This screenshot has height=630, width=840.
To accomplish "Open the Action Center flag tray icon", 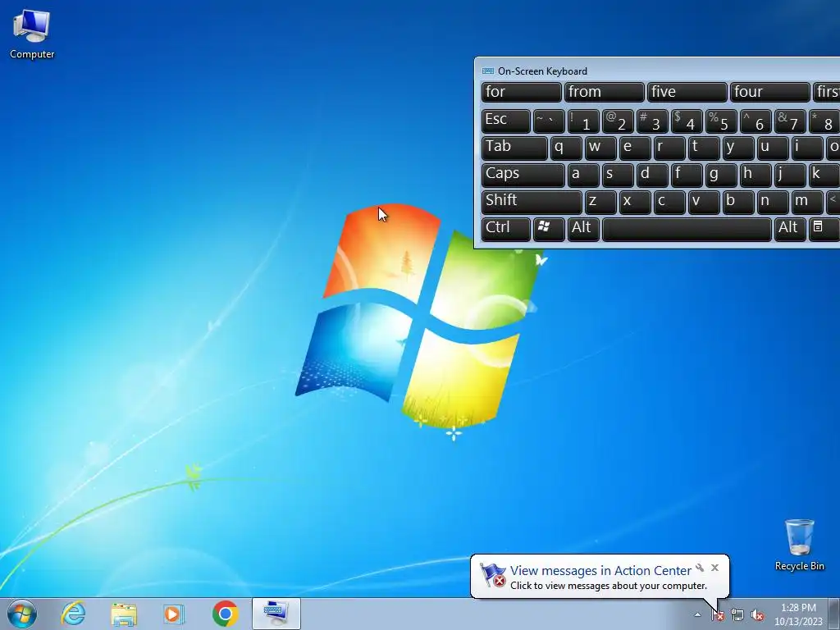I will 717,615.
